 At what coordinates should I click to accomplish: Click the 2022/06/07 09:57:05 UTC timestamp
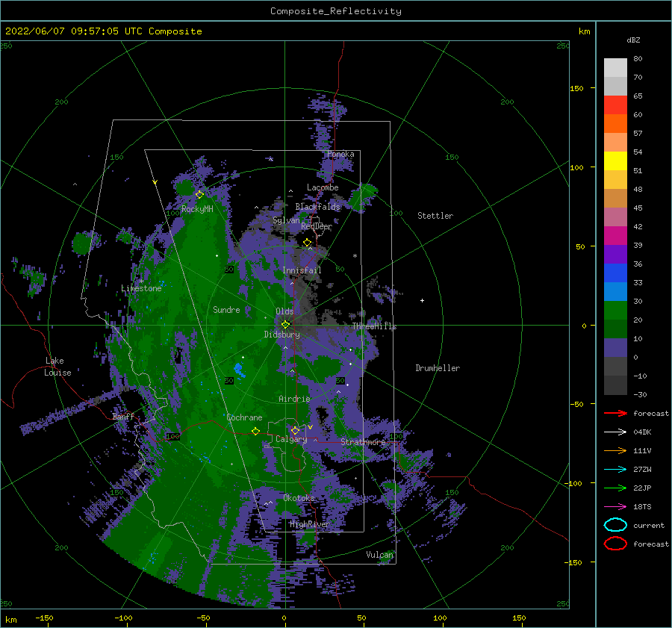click(x=73, y=31)
